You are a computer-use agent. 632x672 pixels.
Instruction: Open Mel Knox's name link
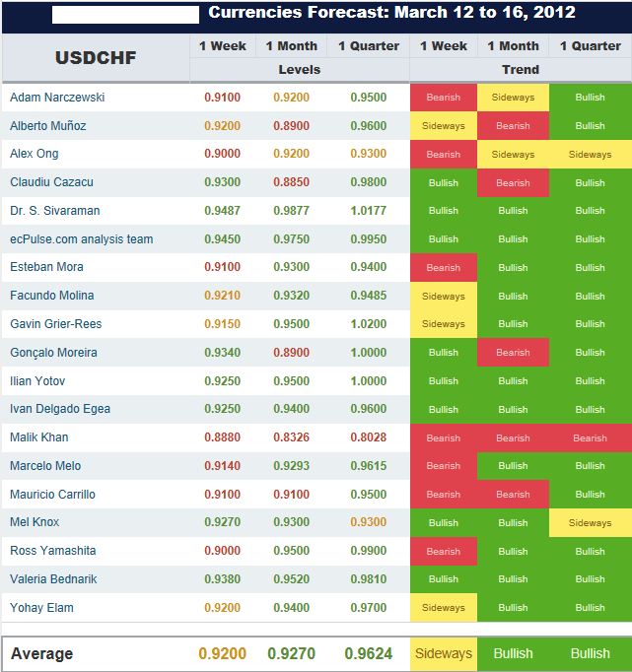(x=35, y=522)
